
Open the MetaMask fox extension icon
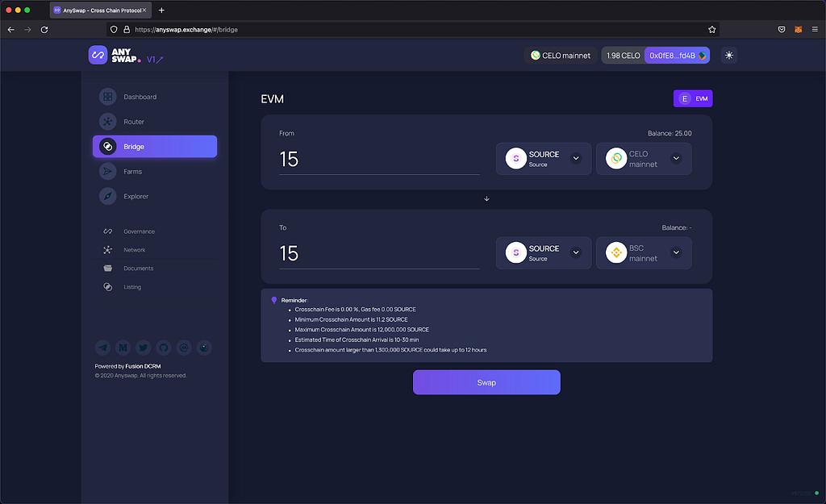(798, 30)
